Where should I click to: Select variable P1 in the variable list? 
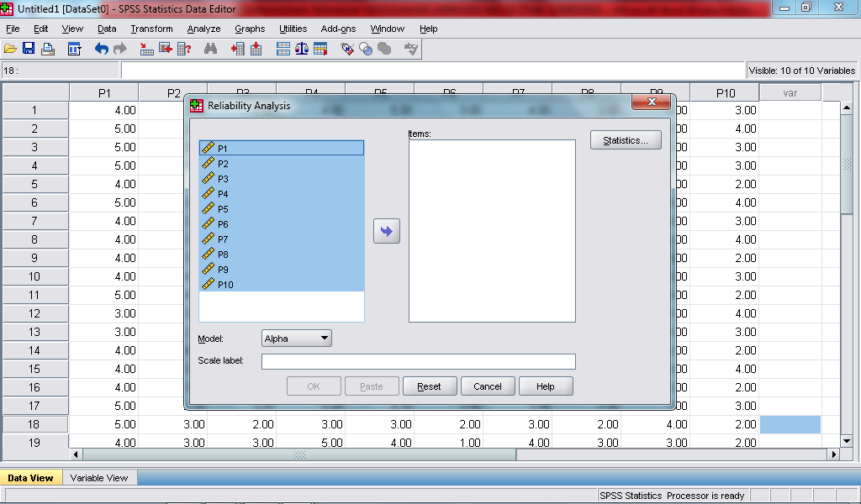click(282, 148)
